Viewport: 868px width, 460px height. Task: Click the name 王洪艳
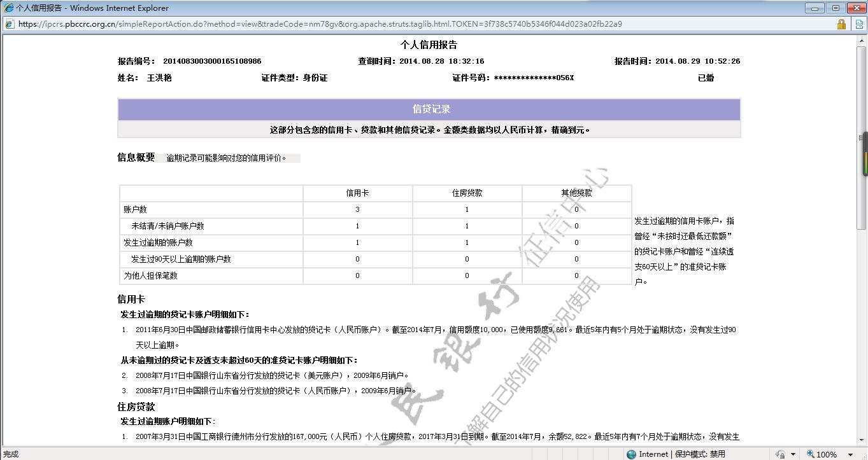point(159,78)
